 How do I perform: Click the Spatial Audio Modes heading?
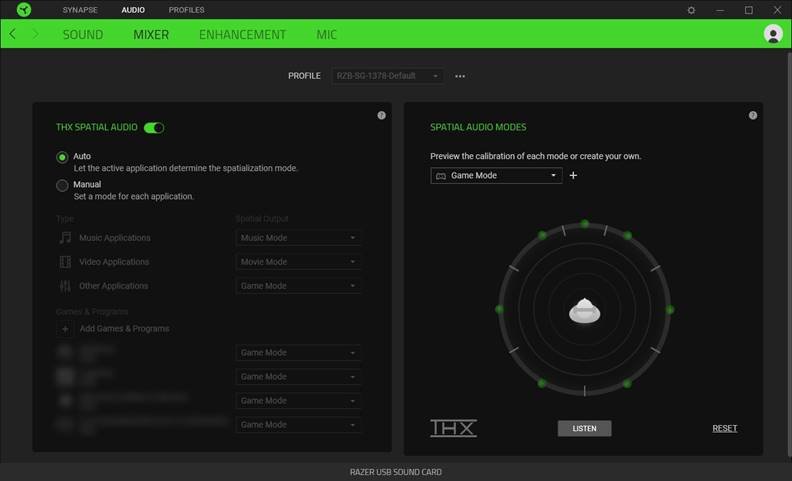click(x=478, y=127)
